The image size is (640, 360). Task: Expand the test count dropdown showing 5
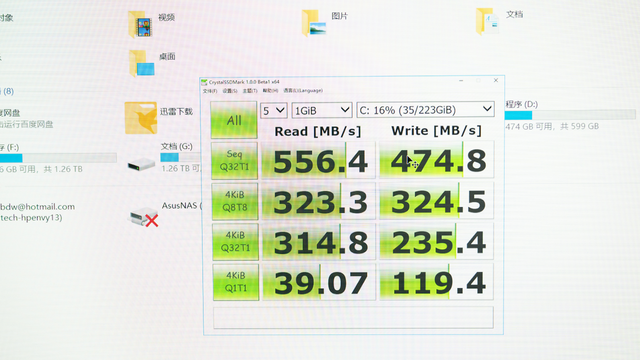click(x=273, y=111)
